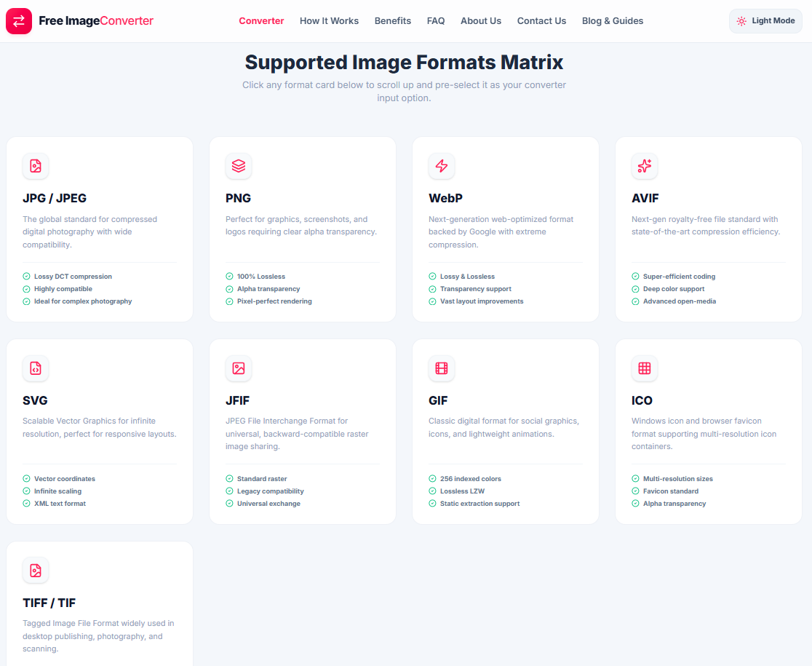Click check icon beside Super-efficient coding

coord(635,277)
